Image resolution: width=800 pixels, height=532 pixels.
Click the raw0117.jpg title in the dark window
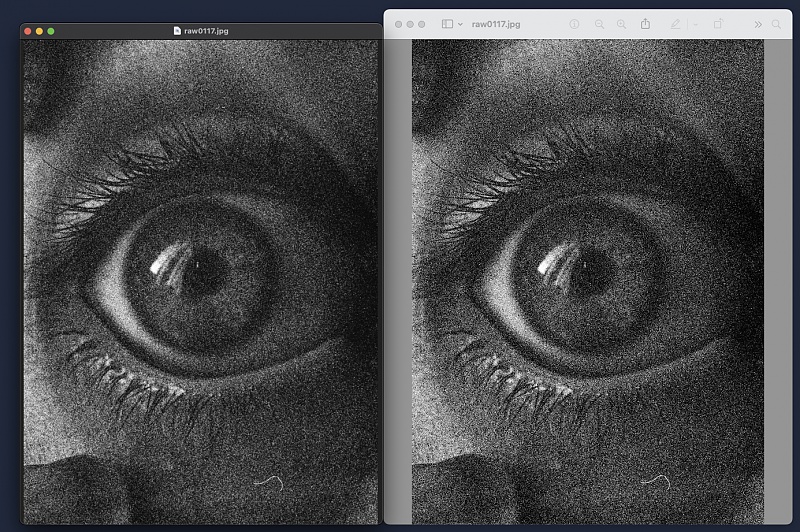tap(206, 31)
